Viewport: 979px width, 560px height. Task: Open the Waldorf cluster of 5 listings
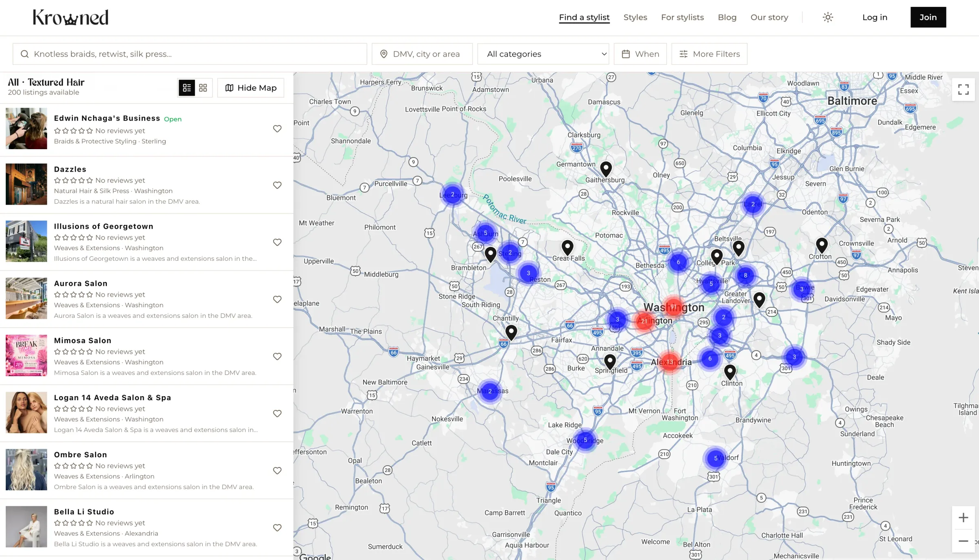click(x=715, y=458)
